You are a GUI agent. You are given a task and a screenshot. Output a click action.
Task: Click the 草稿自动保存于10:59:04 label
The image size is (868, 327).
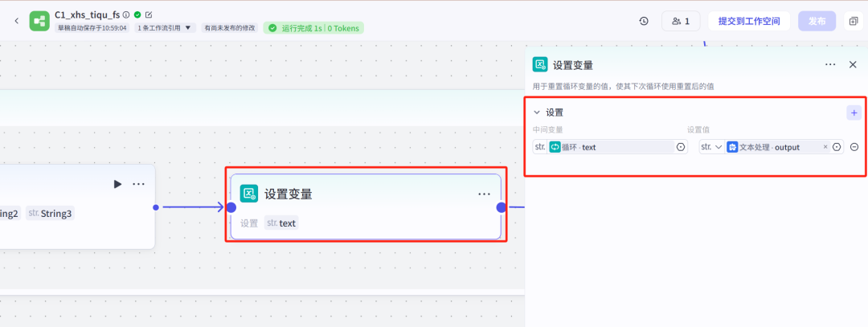point(92,27)
